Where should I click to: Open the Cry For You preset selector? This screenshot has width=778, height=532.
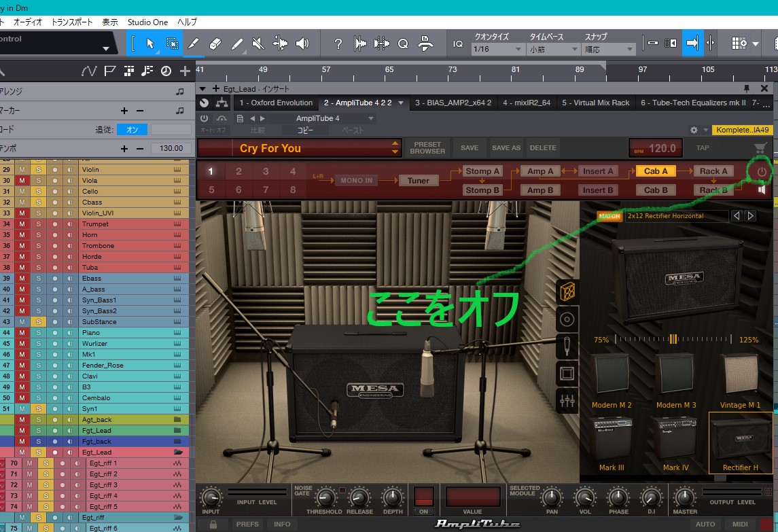click(x=299, y=148)
